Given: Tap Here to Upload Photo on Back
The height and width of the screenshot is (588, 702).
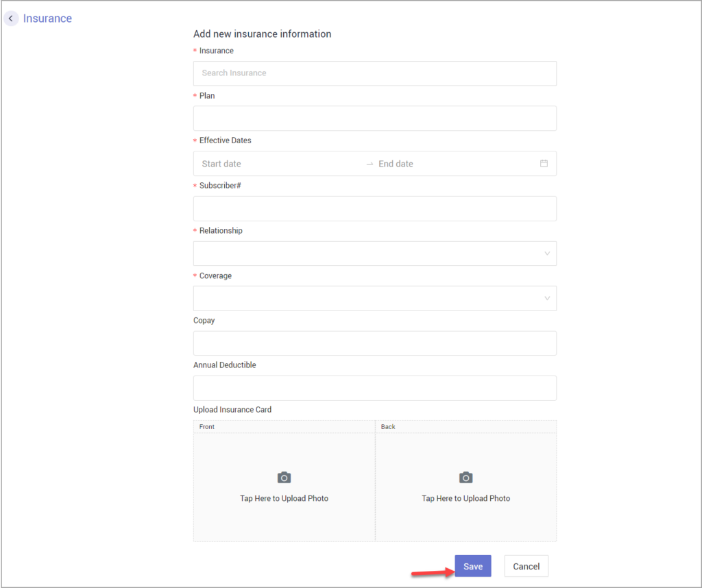Looking at the screenshot, I should tap(465, 498).
